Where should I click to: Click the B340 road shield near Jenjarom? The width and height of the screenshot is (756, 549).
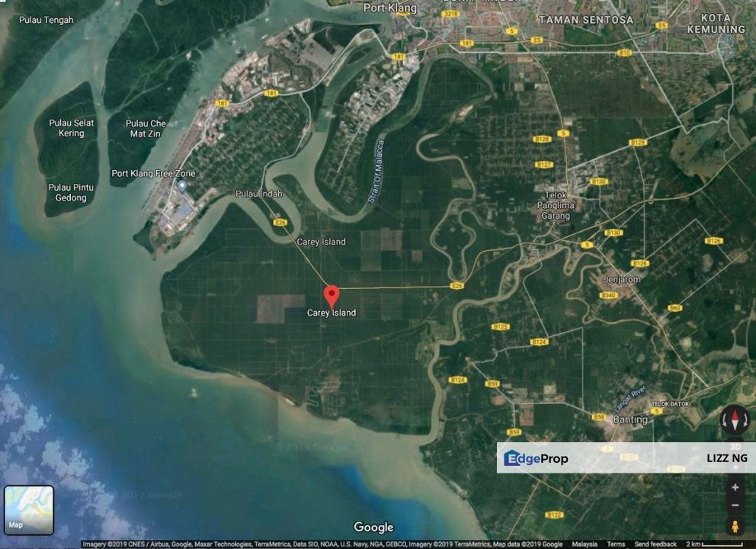point(608,295)
